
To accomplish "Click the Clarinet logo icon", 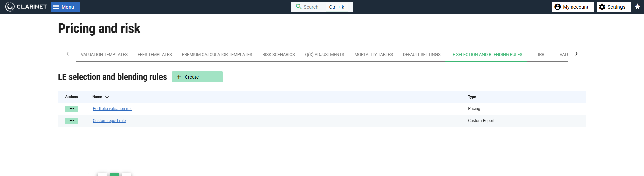I will pos(10,7).
